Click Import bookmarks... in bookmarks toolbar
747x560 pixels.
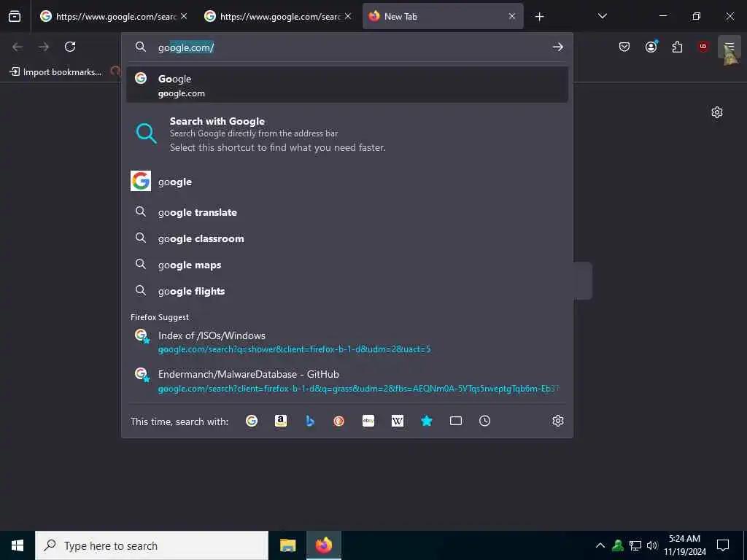(x=55, y=72)
